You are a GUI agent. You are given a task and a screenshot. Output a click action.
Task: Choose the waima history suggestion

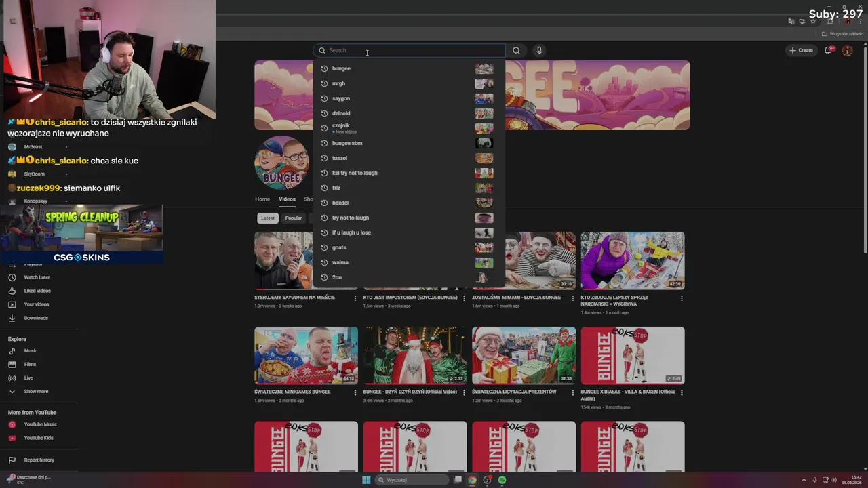410,262
